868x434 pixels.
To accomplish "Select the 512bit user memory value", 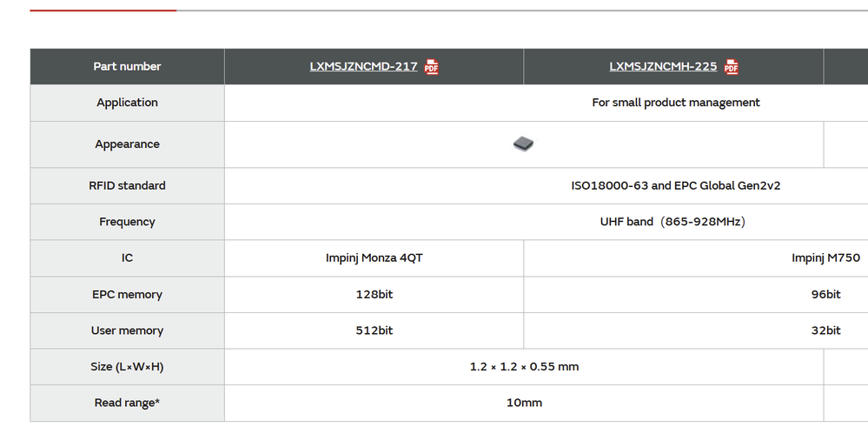I will point(374,331).
